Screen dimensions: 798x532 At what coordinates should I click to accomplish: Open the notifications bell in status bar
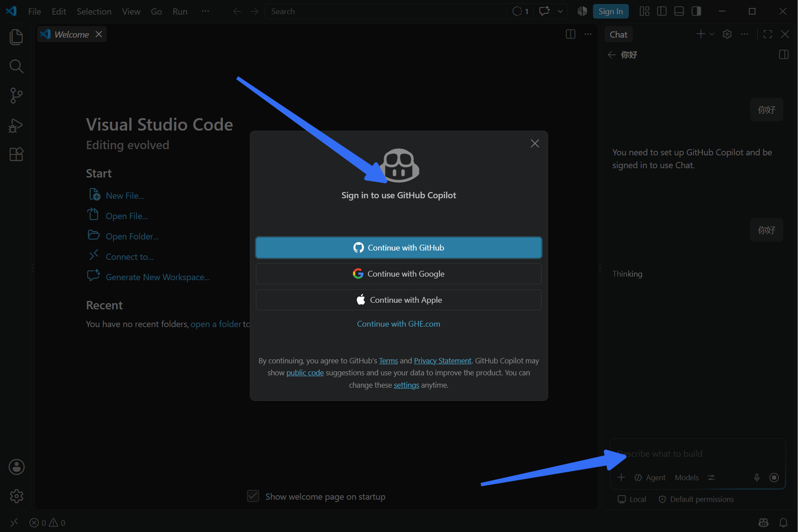pyautogui.click(x=783, y=523)
